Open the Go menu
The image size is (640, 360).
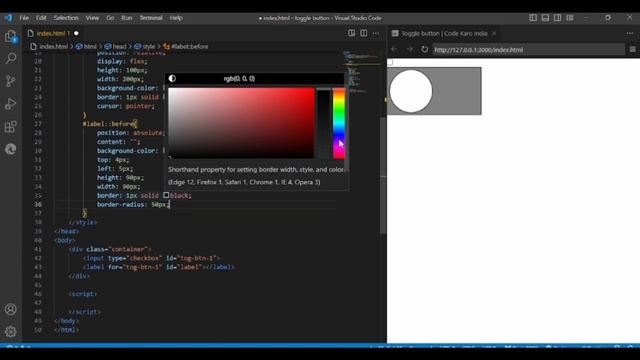click(x=110, y=18)
